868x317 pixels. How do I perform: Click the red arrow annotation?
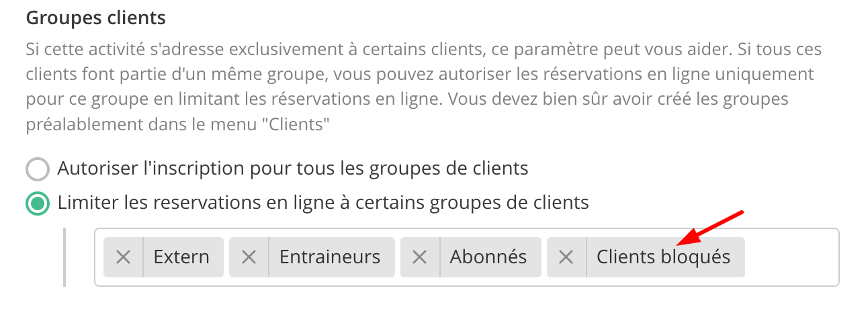coord(711,228)
